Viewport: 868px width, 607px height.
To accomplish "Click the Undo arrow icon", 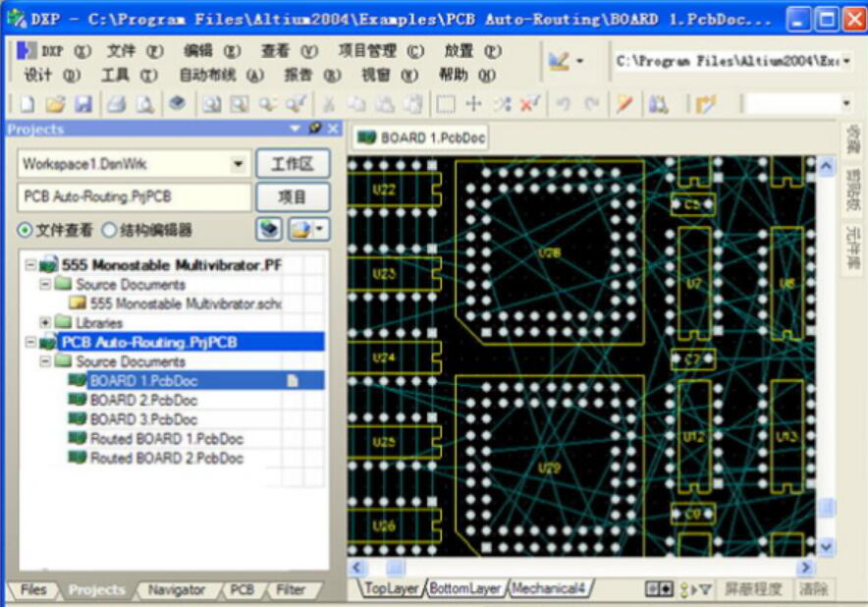I will point(563,103).
